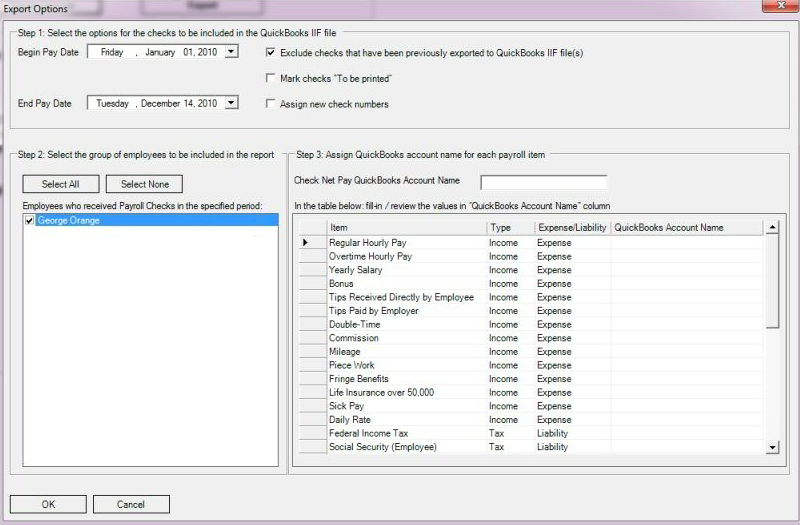Screen dimensions: 800x525
Task: Click QuickBooks Account Name cell for Mileage
Action: point(687,352)
